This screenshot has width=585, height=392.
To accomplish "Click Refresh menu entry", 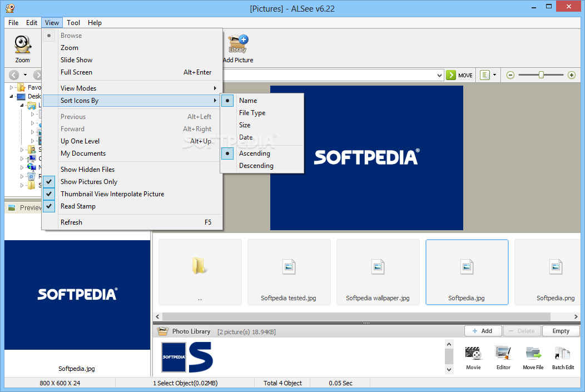I will (132, 222).
